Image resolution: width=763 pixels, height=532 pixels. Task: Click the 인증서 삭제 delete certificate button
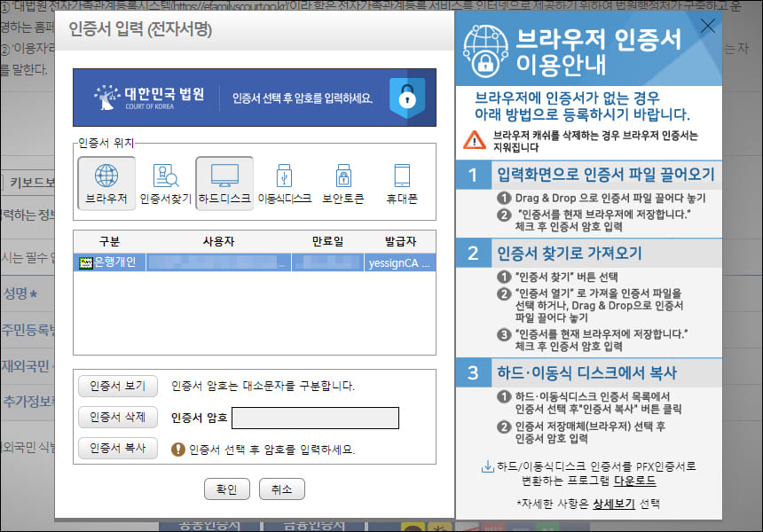(118, 417)
